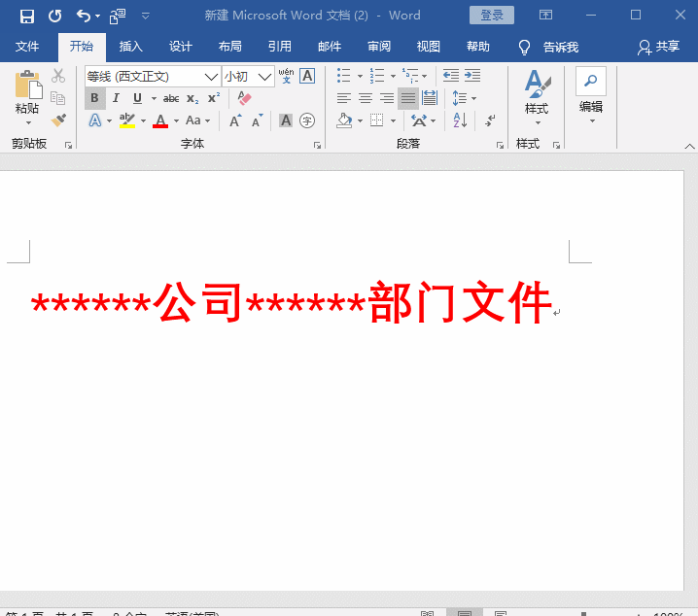Viewport: 698px width, 616px height.
Task: Toggle show paragraph marks icon
Action: coord(490,120)
